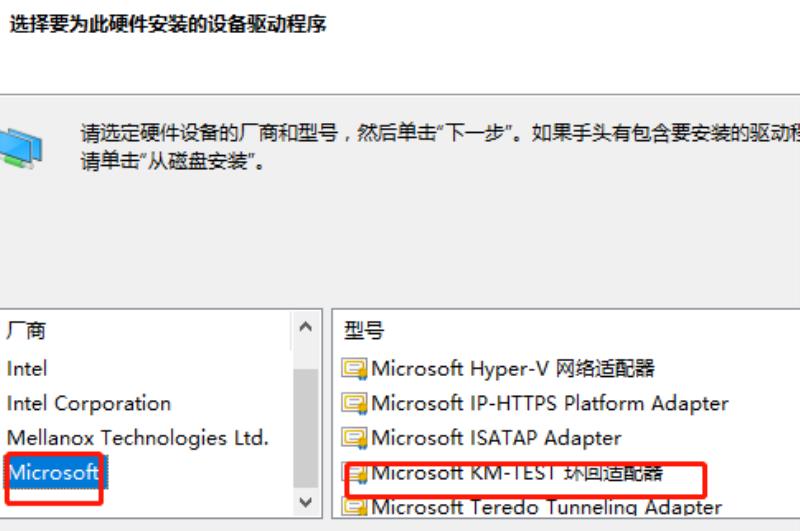Click icon beside Microsoft Teredo Tunneling Adapter
The image size is (800, 531).
[x=354, y=507]
